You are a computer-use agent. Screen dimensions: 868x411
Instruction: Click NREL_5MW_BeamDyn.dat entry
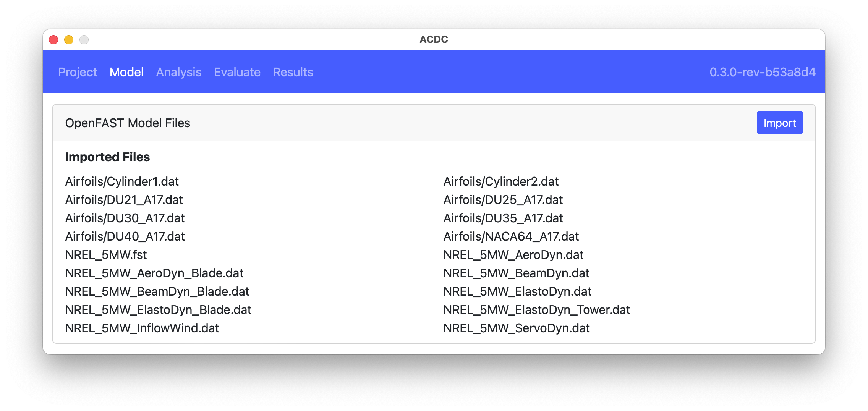[517, 273]
